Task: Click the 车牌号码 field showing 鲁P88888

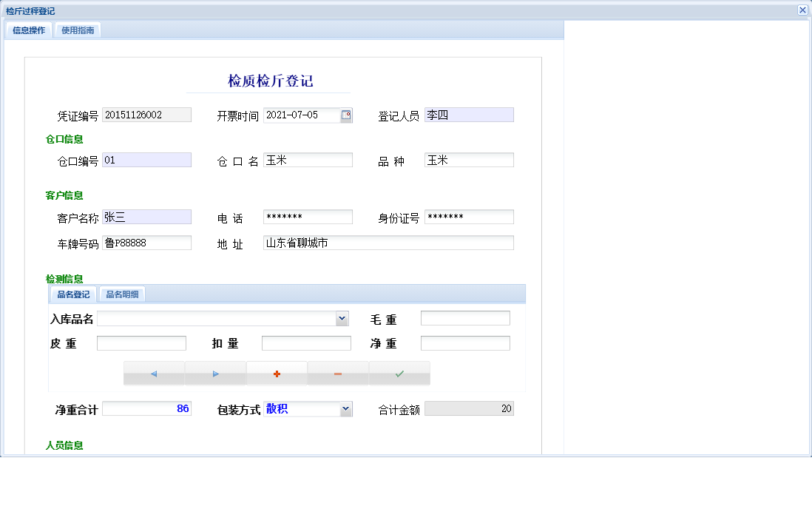Action: click(x=146, y=243)
